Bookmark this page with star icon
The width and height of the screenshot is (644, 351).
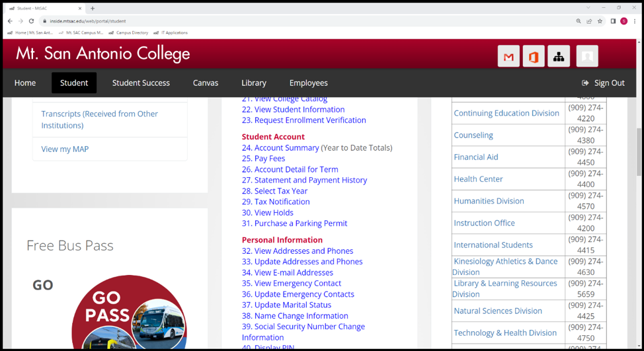[600, 21]
